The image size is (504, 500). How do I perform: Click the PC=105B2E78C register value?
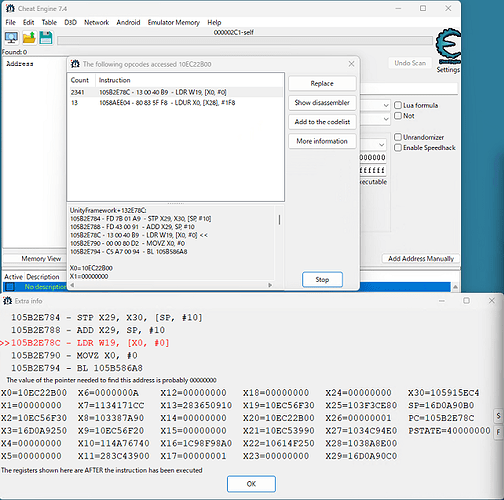(x=441, y=418)
